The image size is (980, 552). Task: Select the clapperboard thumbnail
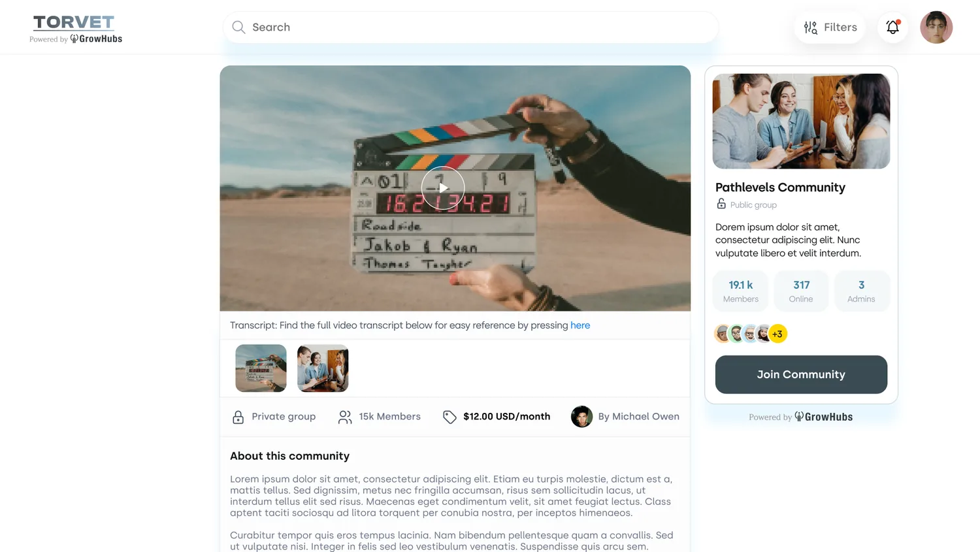coord(261,368)
